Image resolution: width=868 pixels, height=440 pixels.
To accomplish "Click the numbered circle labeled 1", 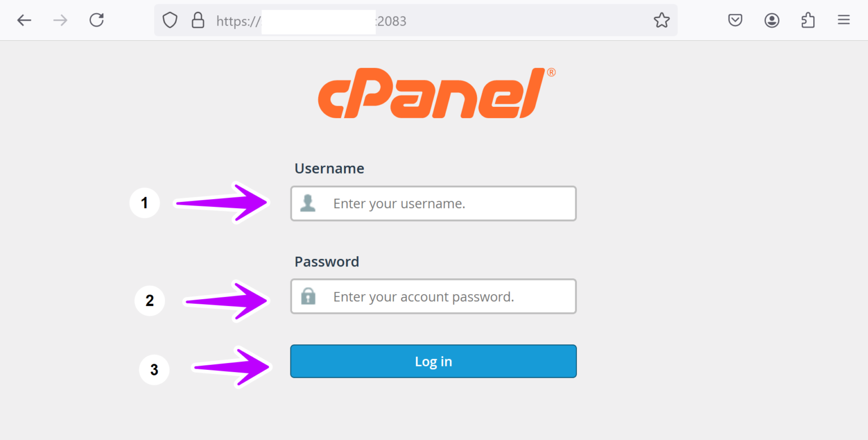I will 145,202.
